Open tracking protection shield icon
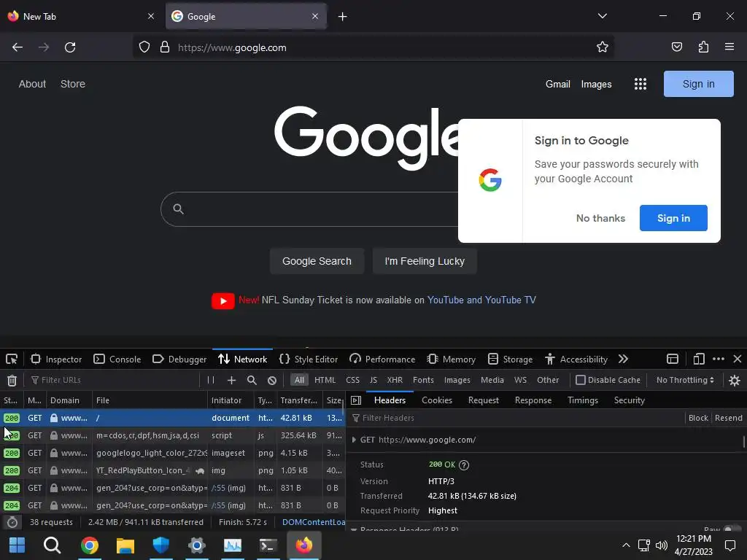The width and height of the screenshot is (747, 560). [144, 47]
